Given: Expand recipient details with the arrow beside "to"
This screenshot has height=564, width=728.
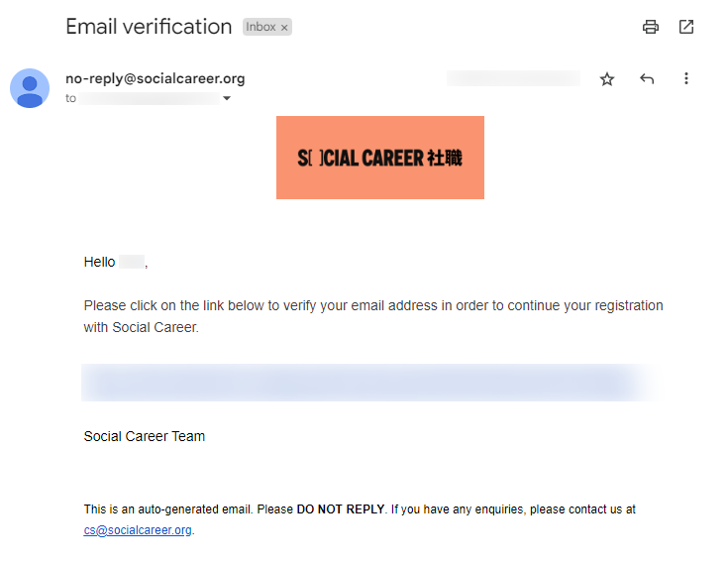Looking at the screenshot, I should coord(227,98).
